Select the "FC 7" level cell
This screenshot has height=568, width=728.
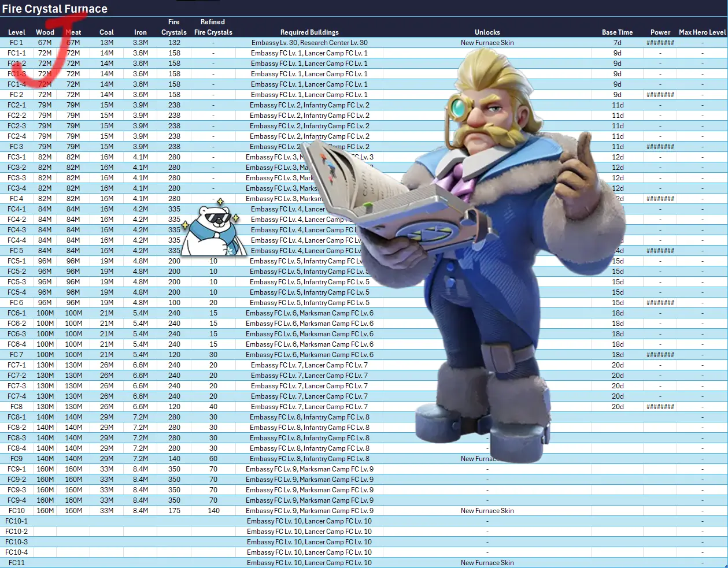click(17, 355)
